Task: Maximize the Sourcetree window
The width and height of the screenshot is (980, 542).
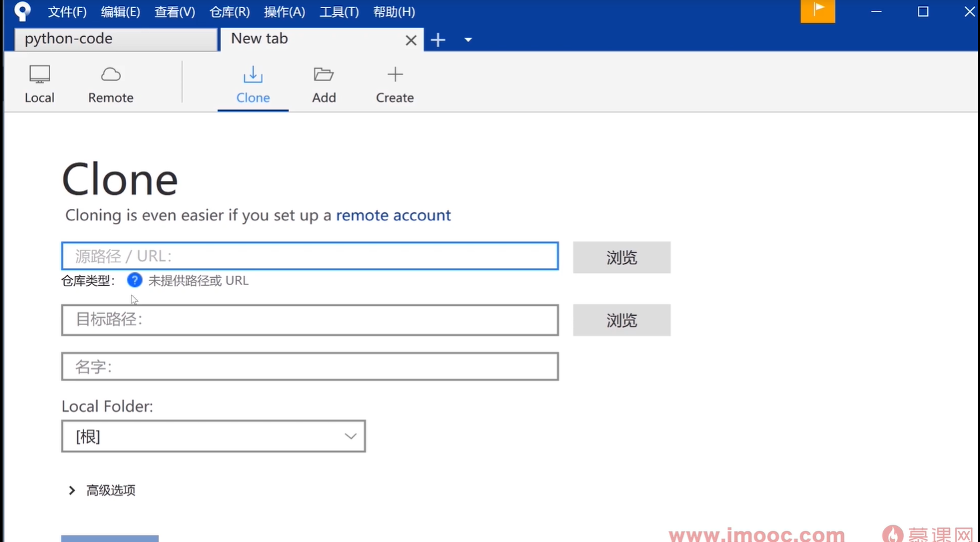Action: point(923,11)
